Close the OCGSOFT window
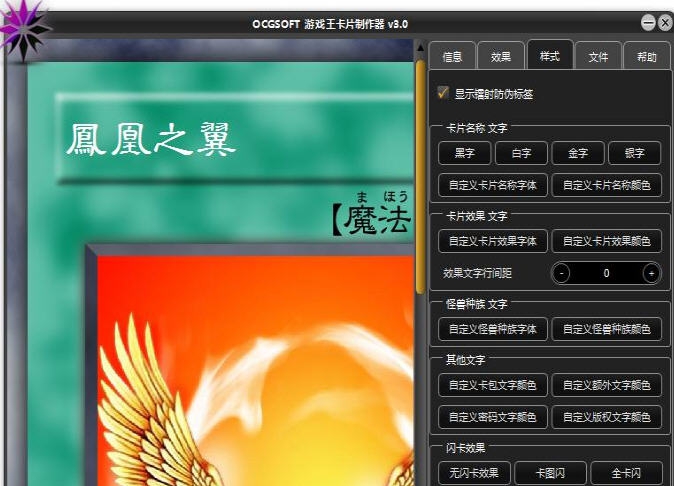This screenshot has height=486, width=674. click(x=665, y=22)
